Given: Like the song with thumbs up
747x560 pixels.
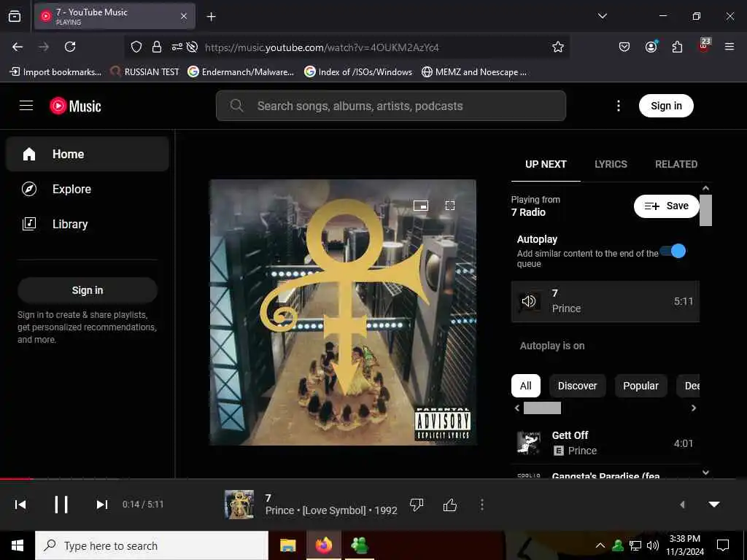Looking at the screenshot, I should [449, 505].
